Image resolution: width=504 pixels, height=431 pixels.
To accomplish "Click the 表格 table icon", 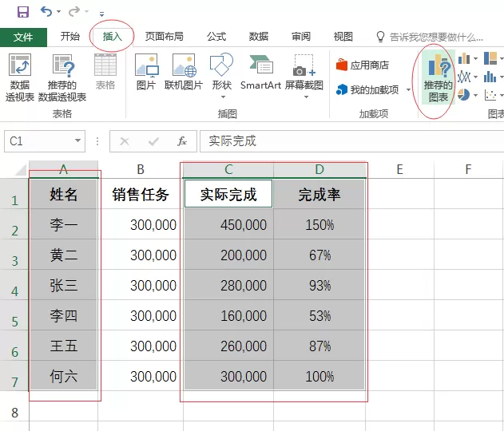I will [105, 72].
